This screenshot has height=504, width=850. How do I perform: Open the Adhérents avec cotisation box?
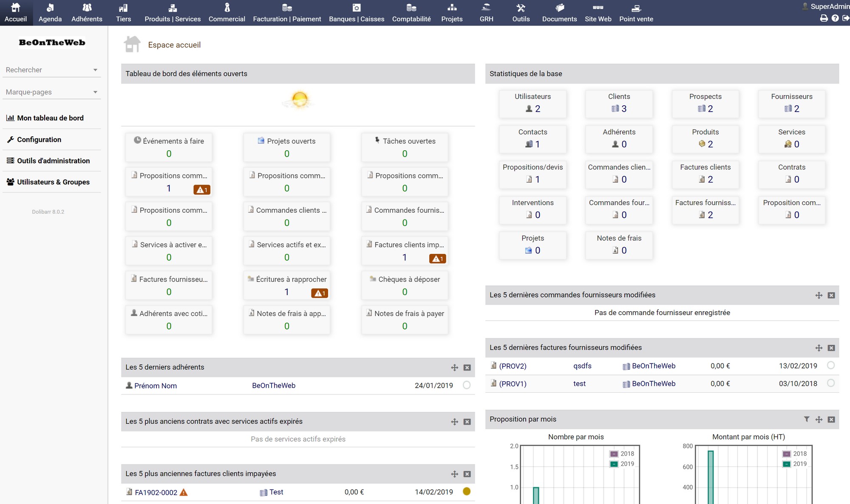click(169, 320)
